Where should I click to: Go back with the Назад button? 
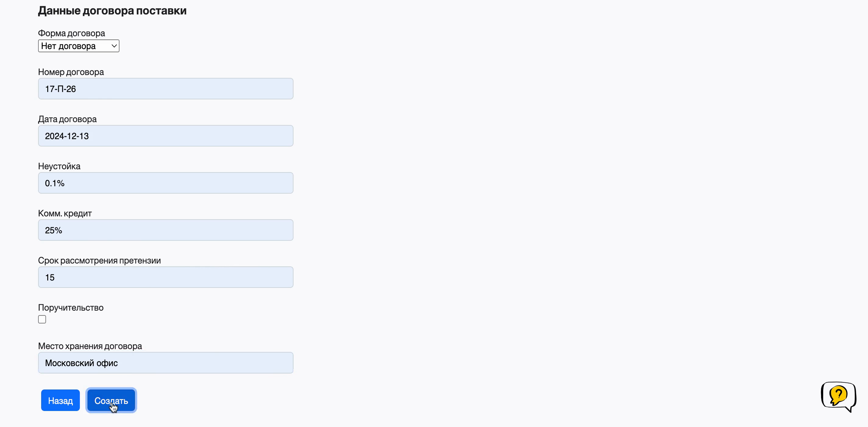pos(60,401)
